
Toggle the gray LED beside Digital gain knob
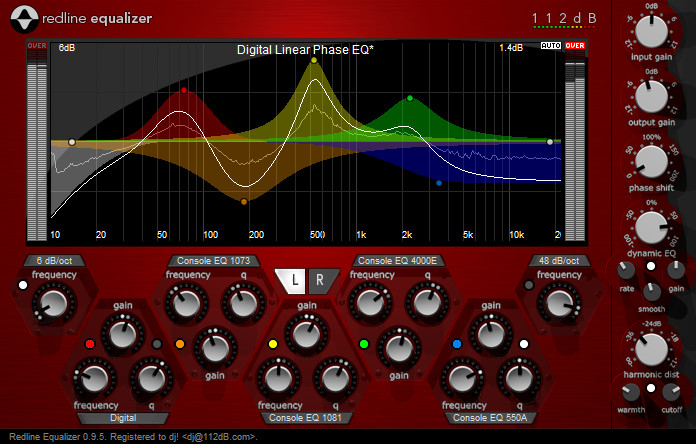click(157, 344)
